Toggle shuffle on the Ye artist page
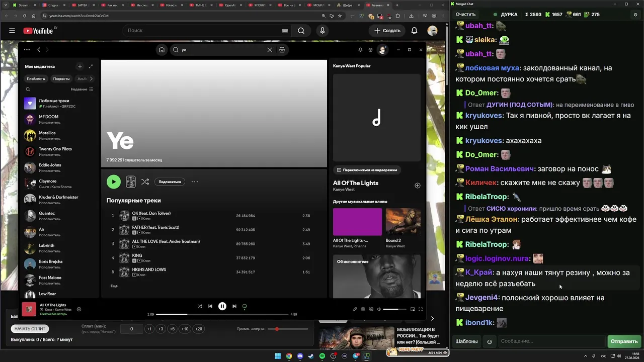 (145, 182)
